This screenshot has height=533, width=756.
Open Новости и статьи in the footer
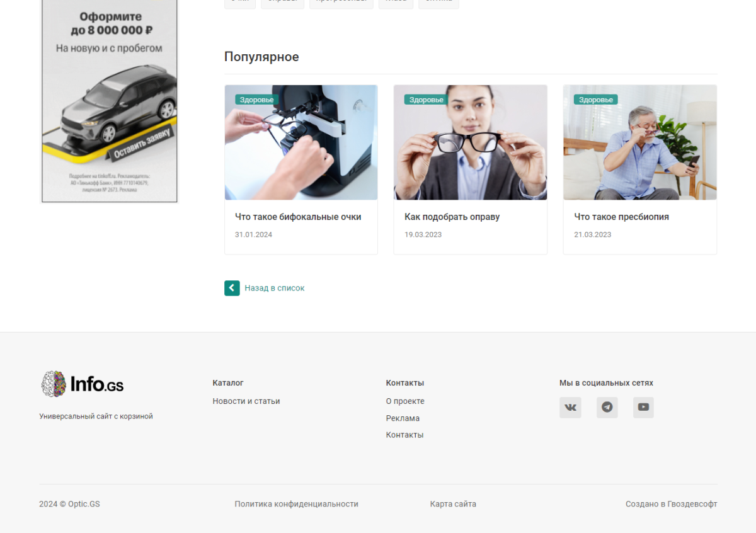click(x=246, y=401)
